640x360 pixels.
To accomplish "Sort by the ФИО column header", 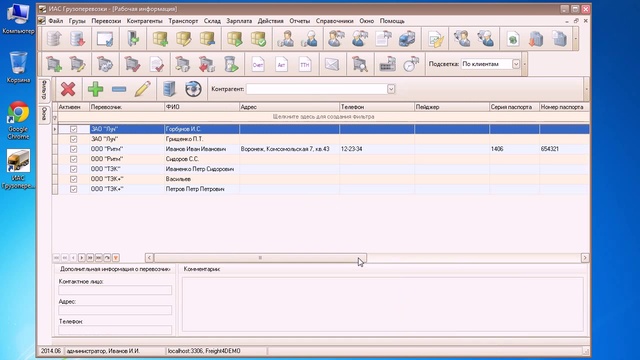I will point(202,107).
